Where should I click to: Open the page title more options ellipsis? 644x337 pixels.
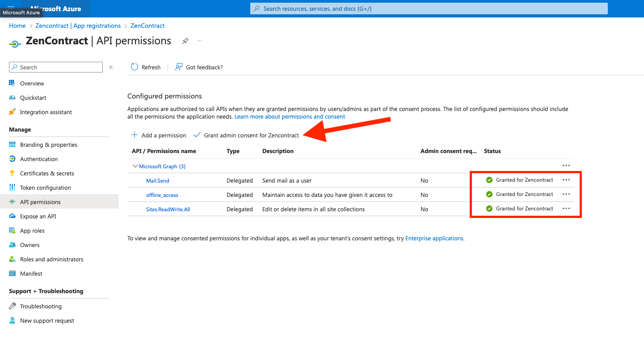point(200,41)
